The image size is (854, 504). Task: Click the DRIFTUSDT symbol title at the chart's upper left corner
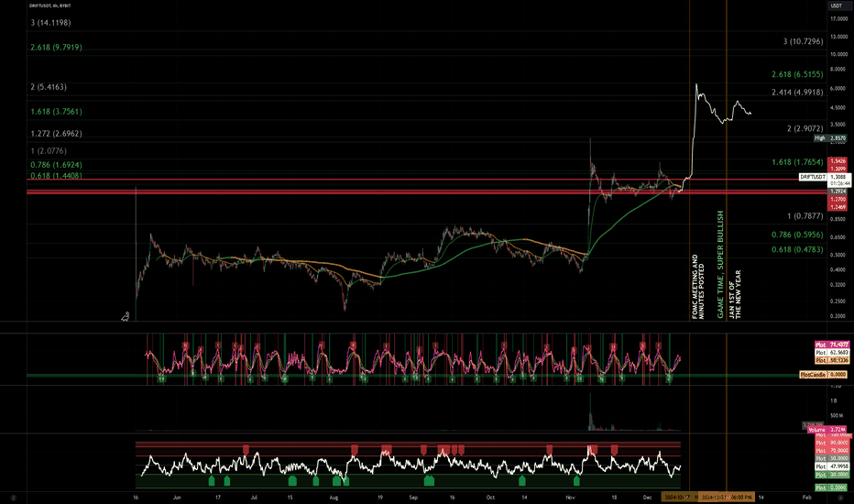point(50,5)
